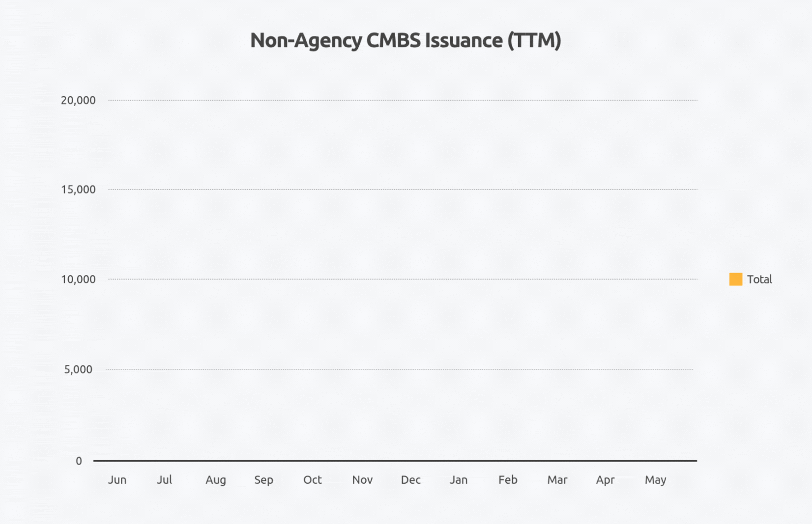The width and height of the screenshot is (812, 524).
Task: Click the Dec x-axis label
Action: [x=411, y=480]
